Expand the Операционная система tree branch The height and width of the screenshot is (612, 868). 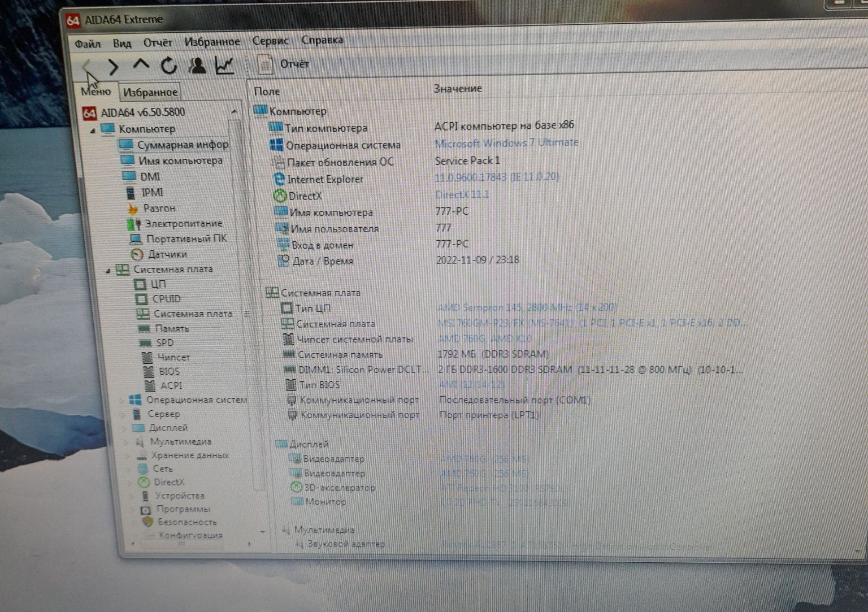point(122,400)
